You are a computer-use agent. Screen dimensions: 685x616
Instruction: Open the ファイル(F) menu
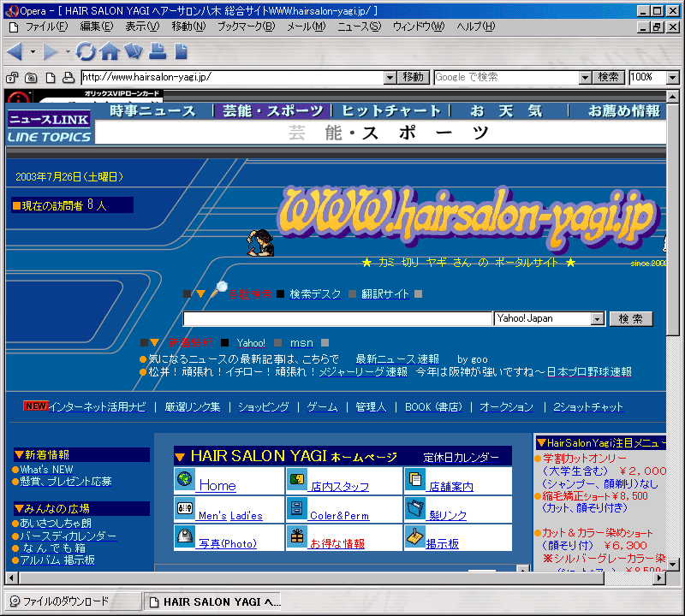coord(47,27)
